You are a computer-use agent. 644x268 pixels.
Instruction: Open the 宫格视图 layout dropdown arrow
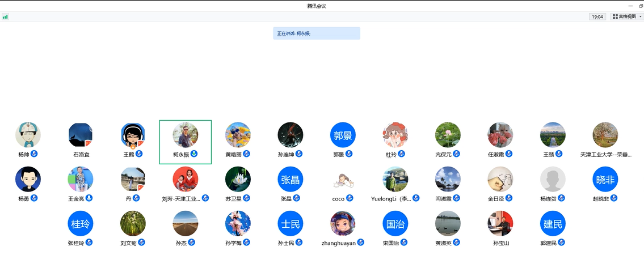(x=640, y=17)
